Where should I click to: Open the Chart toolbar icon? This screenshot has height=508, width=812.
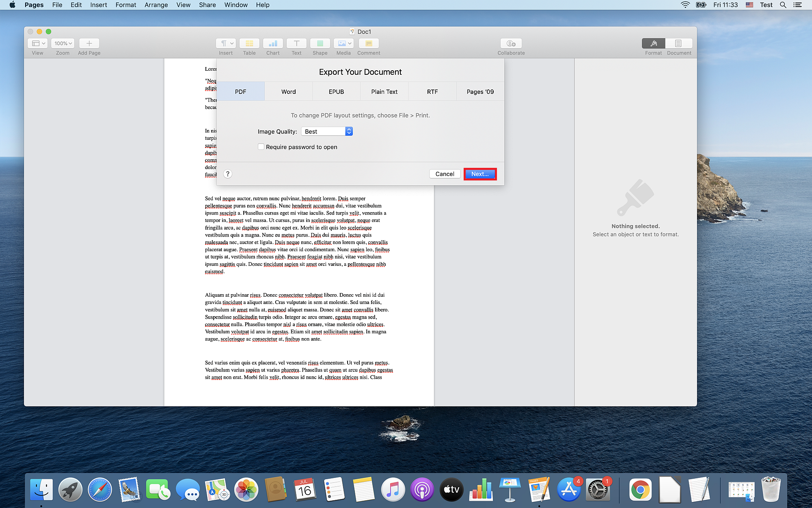tap(273, 43)
